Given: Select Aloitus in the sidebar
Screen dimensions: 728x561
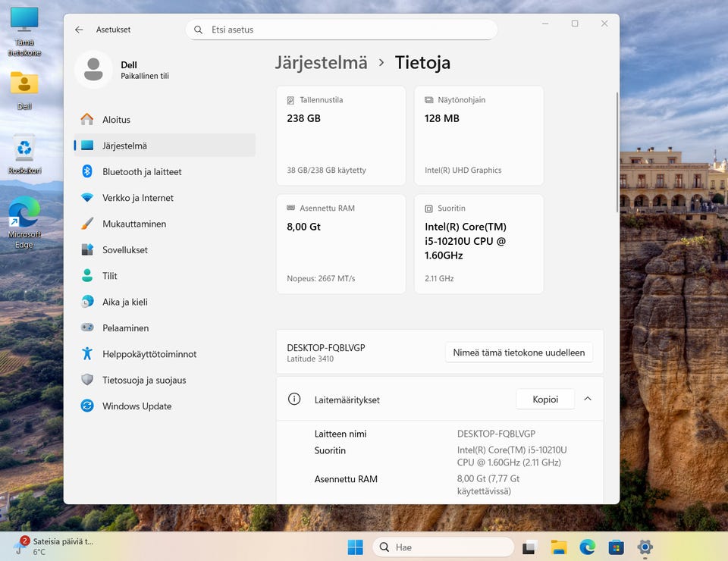Looking at the screenshot, I should click(116, 120).
